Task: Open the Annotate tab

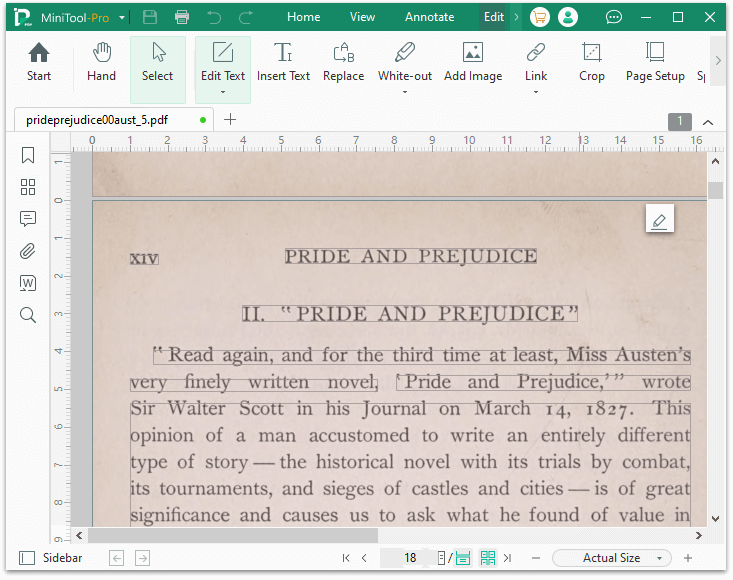Action: 430,17
